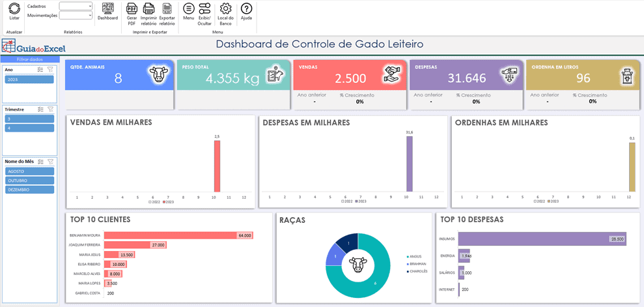Click the milk can icon in Ordenha card

pos(627,77)
